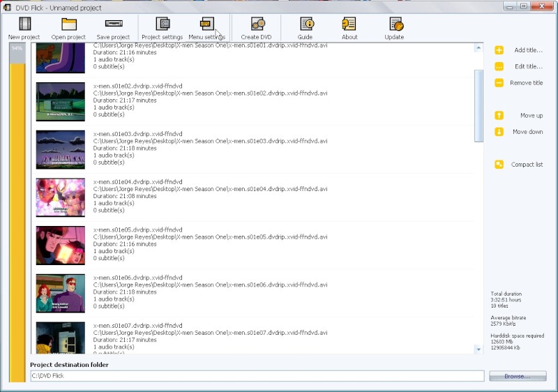Click the Add title... label

click(x=529, y=50)
